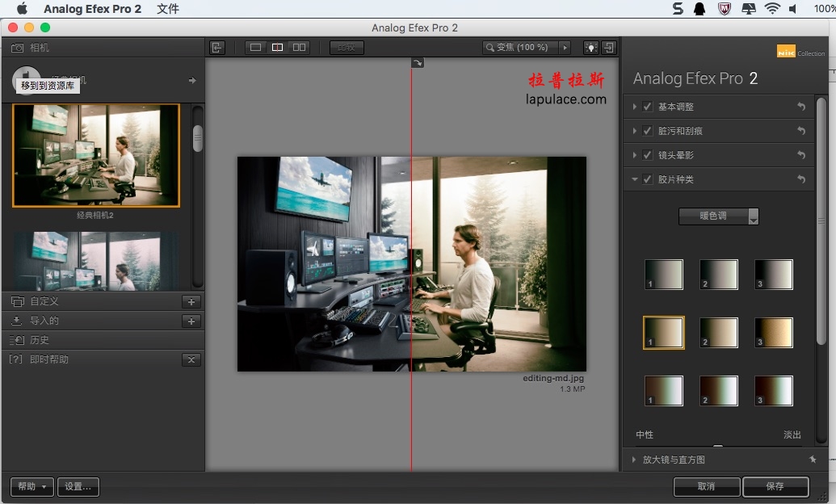This screenshot has height=504, width=836.
Task: Click the split line rotate handle icon
Action: click(x=418, y=63)
